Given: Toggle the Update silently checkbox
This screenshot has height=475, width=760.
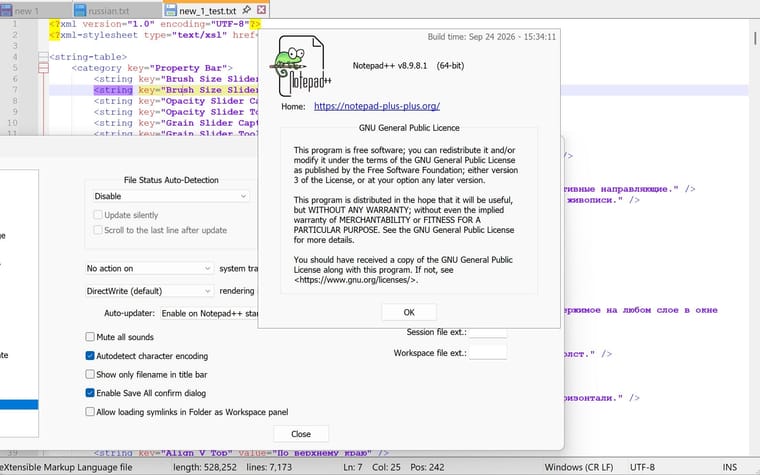Looking at the screenshot, I should (97, 215).
